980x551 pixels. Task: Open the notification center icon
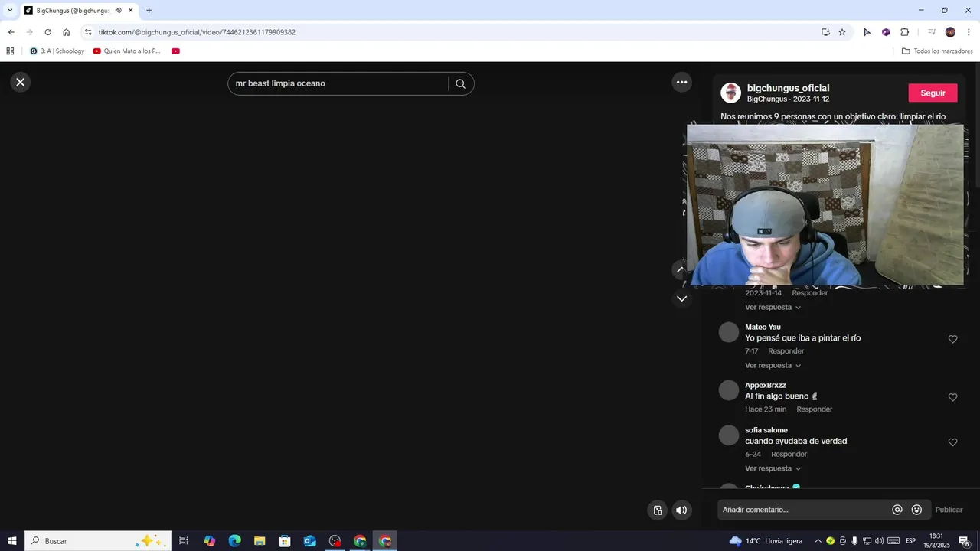point(964,541)
